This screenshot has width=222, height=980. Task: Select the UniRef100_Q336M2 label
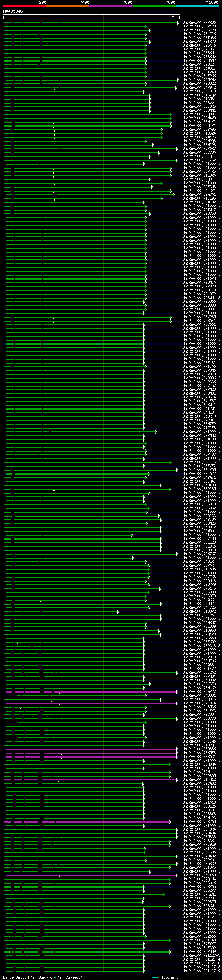click(x=199, y=60)
